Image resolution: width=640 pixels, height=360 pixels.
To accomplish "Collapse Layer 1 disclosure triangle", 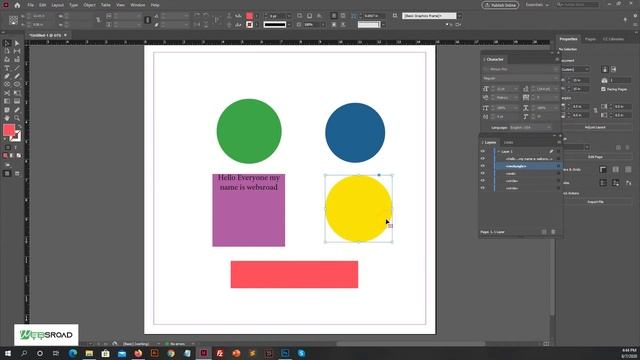I will (x=498, y=151).
